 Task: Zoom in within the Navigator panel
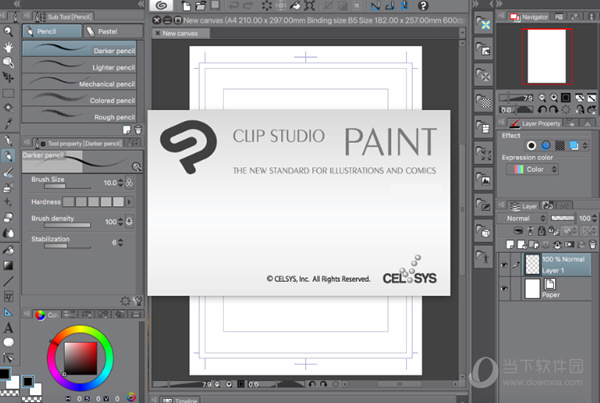tap(553, 98)
